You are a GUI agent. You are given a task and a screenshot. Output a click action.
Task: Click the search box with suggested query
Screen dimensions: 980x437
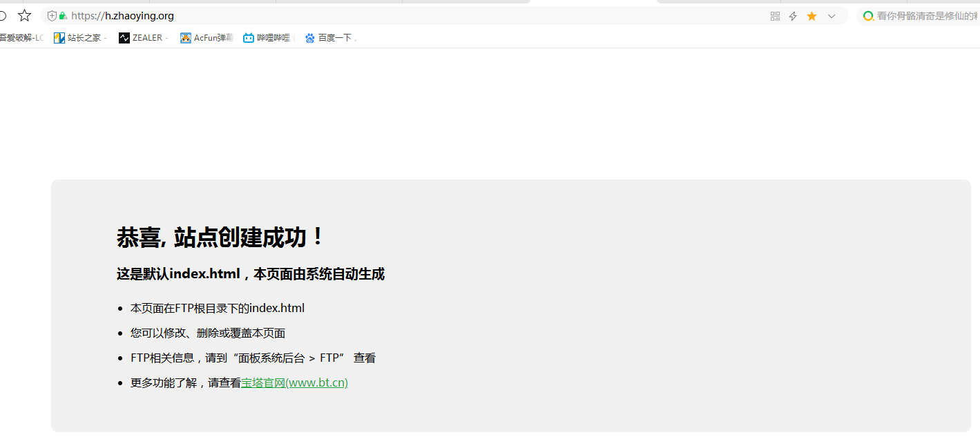920,16
